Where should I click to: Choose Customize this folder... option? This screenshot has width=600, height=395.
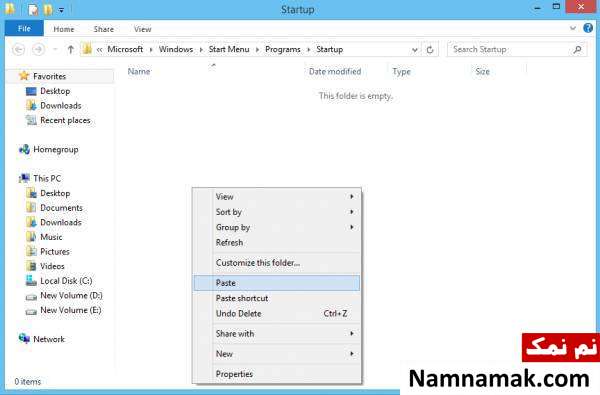[x=277, y=263]
